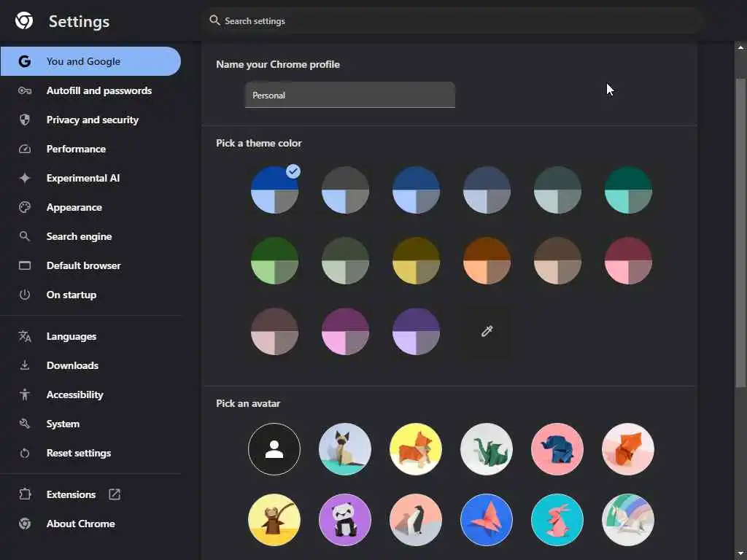Choose the blue origami elephant avatar
747x560 pixels.
pyautogui.click(x=557, y=449)
